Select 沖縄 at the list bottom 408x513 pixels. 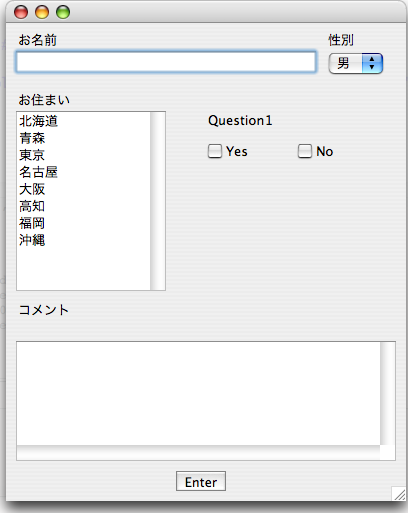83,240
